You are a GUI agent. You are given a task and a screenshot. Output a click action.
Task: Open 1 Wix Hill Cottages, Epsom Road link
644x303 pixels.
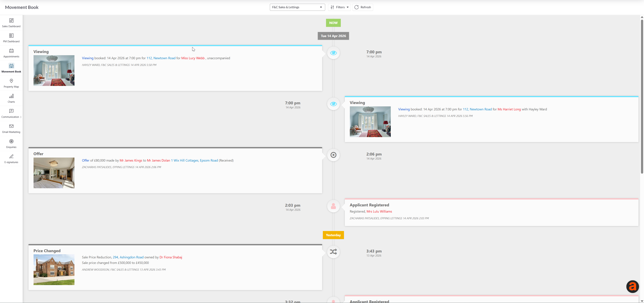[194, 161]
